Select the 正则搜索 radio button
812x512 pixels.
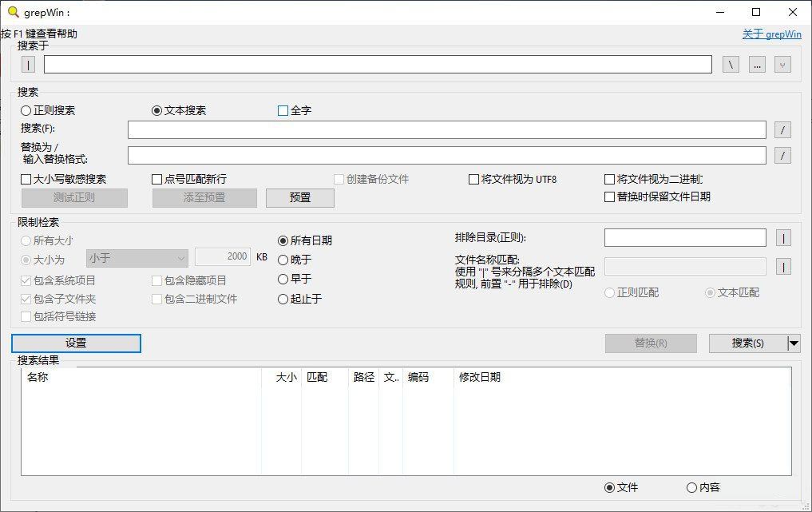[26, 111]
